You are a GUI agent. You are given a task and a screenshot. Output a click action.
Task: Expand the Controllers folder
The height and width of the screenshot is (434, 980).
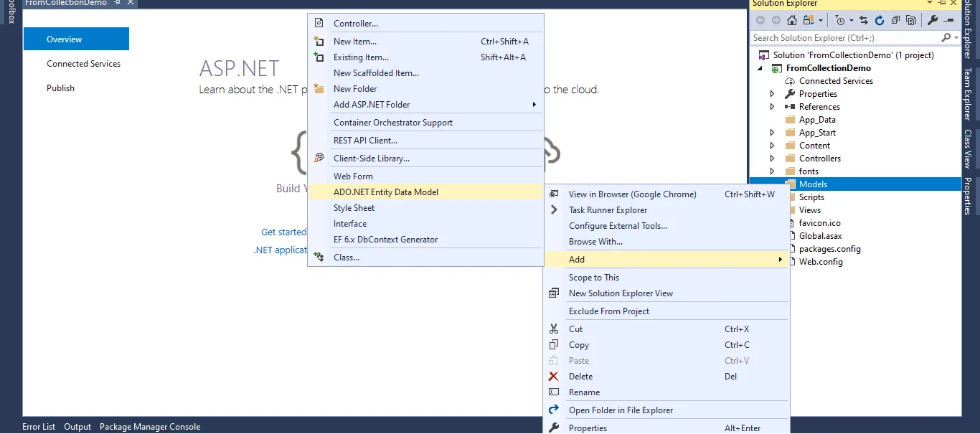(x=772, y=159)
